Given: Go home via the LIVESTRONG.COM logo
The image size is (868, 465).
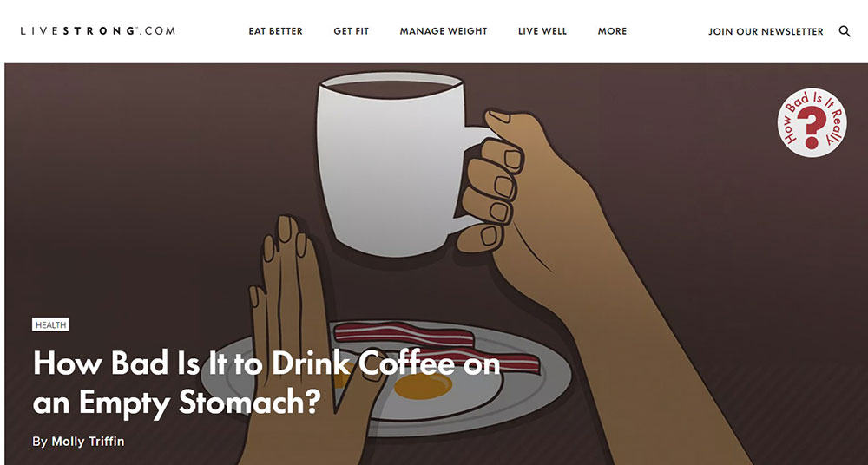Looking at the screenshot, I should tap(98, 31).
